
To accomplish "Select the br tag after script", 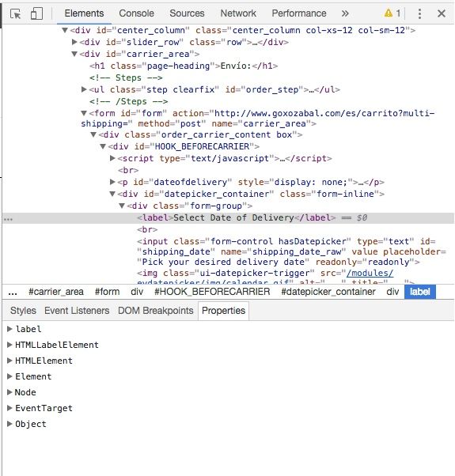I will coord(128,170).
